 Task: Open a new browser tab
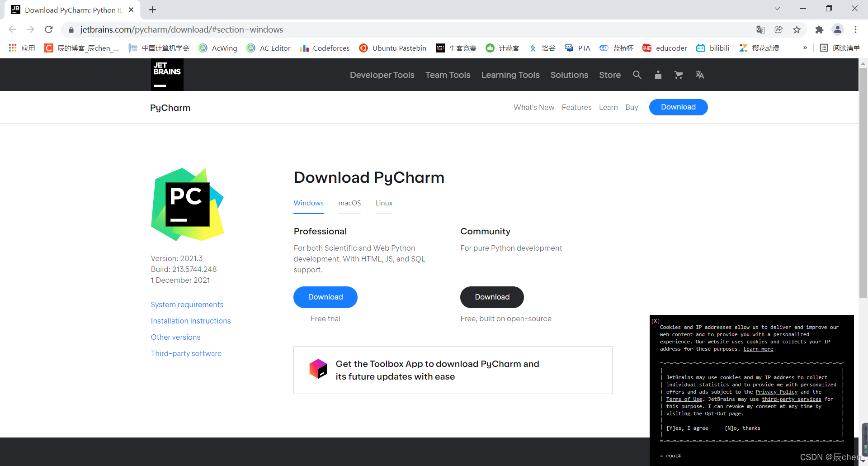tap(153, 10)
